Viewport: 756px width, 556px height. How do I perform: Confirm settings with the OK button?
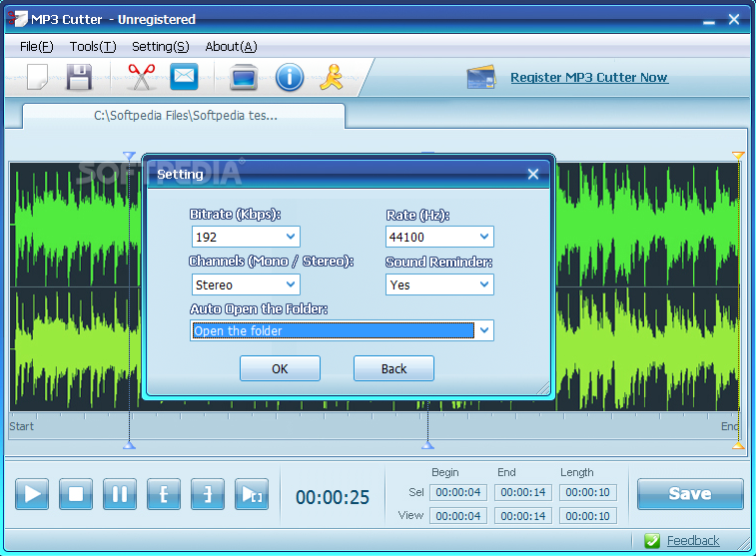280,368
